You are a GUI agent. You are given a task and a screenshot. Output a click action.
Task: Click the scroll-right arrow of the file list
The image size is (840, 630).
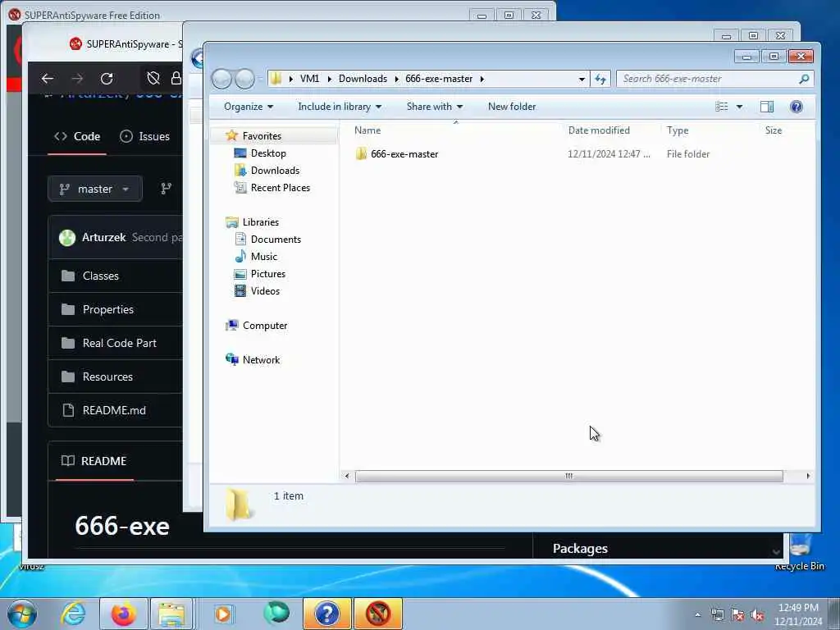click(x=808, y=476)
